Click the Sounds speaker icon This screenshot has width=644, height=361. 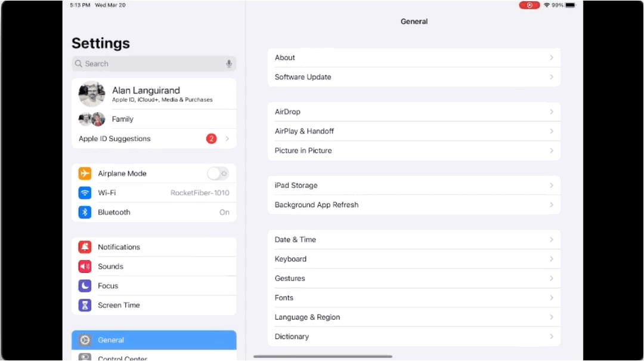[x=84, y=266]
